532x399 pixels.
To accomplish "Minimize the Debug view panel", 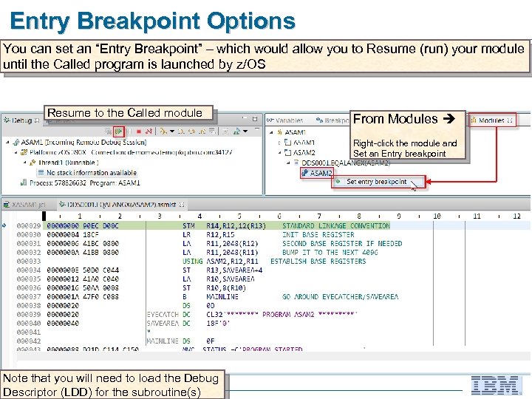I will 245,118.
